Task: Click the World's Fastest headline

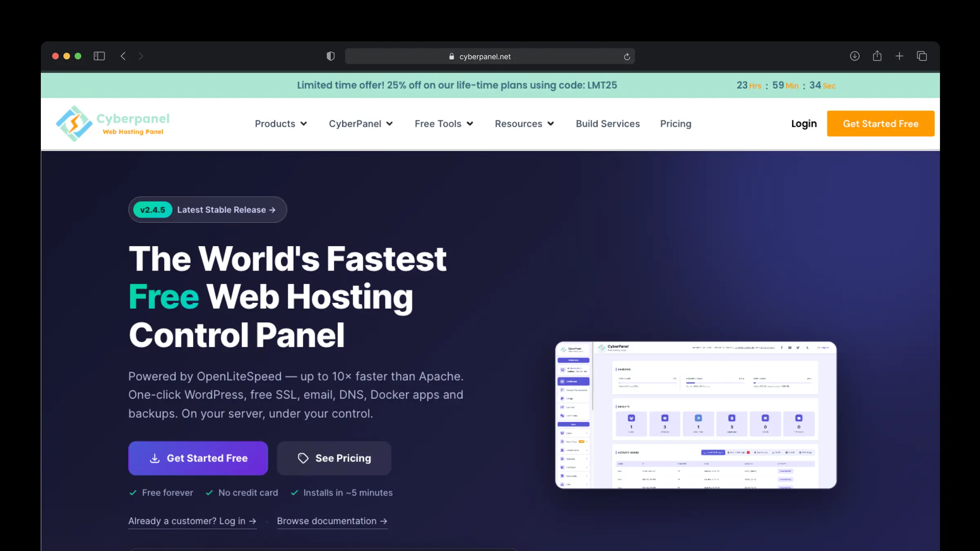Action: [287, 297]
